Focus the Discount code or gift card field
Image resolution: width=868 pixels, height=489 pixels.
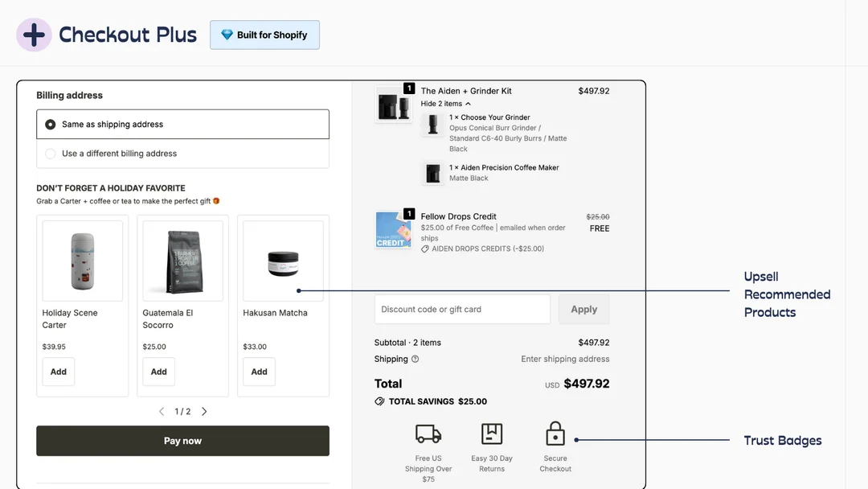pos(462,309)
